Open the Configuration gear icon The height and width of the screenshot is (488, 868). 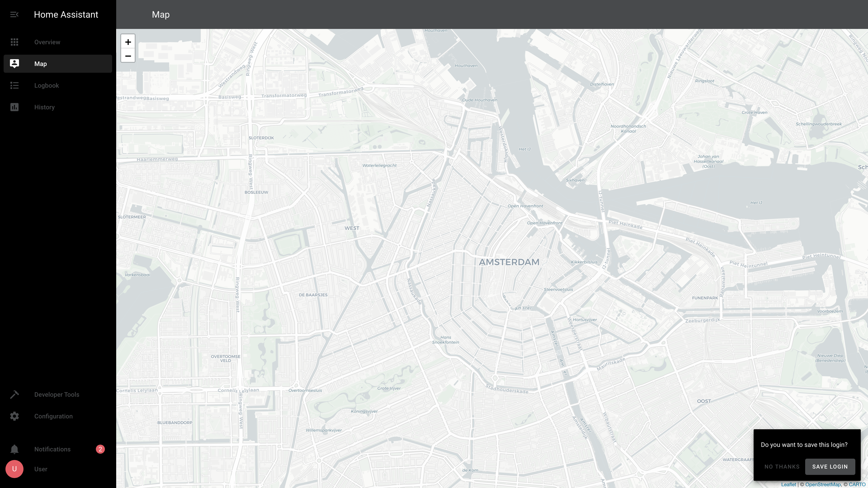click(14, 416)
